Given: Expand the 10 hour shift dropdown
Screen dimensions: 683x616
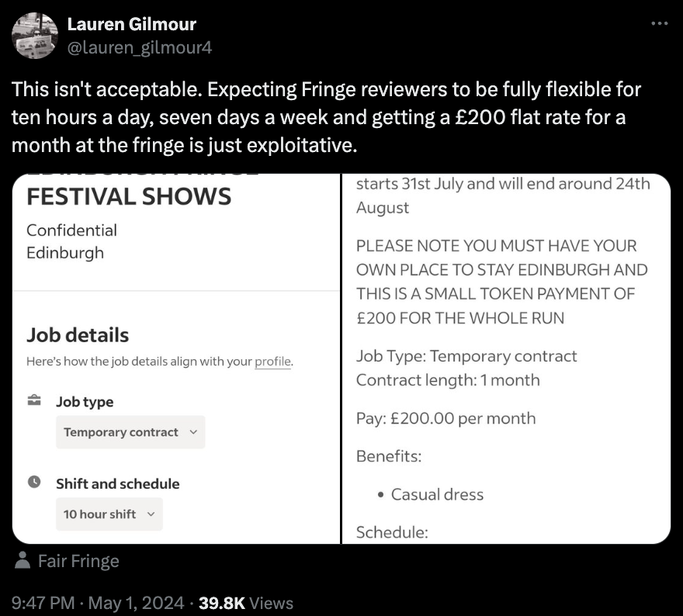Looking at the screenshot, I should tap(109, 514).
